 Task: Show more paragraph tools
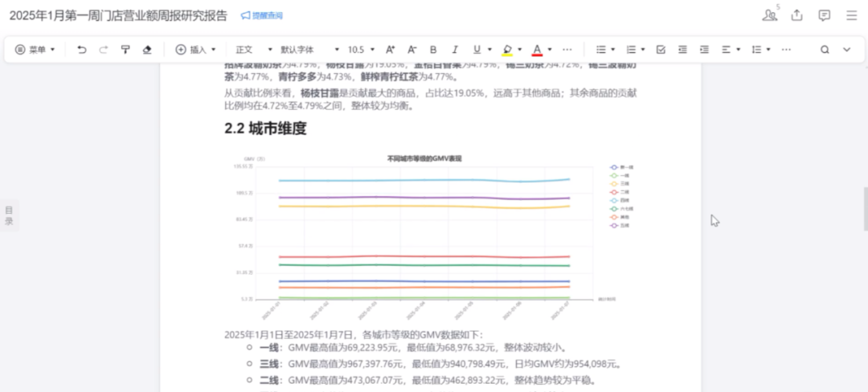tap(786, 50)
